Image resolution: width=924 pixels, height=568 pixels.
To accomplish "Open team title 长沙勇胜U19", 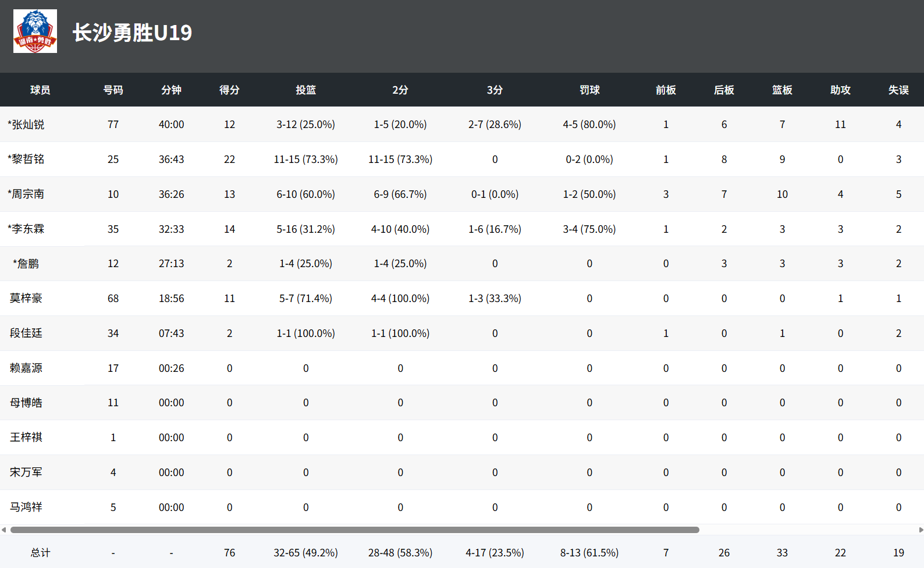I will pyautogui.click(x=132, y=33).
